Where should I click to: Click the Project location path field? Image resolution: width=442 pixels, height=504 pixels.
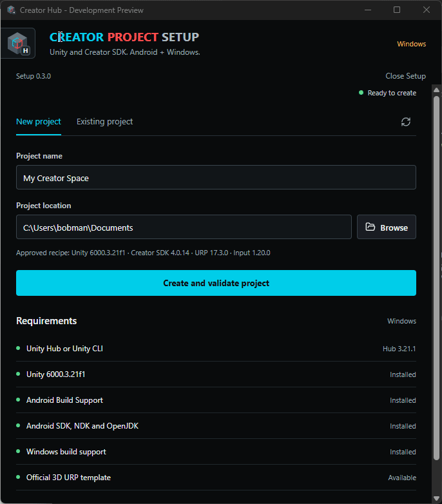click(184, 227)
